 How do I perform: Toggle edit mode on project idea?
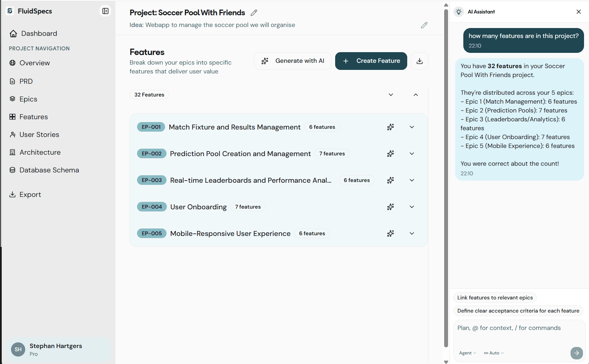click(x=424, y=25)
